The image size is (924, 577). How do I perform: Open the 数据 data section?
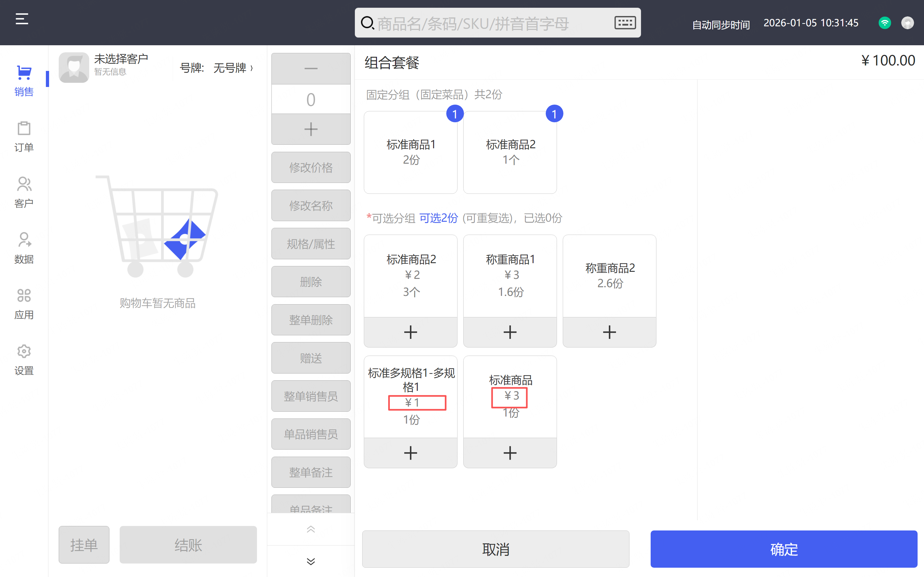point(24,248)
